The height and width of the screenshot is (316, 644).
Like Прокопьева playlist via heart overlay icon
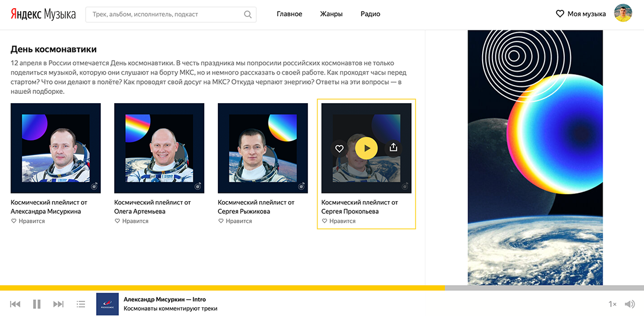339,149
